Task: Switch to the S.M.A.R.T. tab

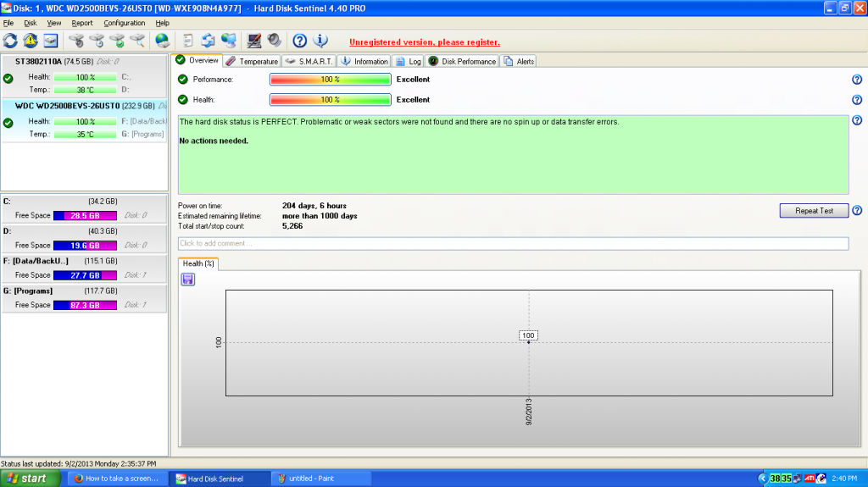Action: (x=309, y=62)
